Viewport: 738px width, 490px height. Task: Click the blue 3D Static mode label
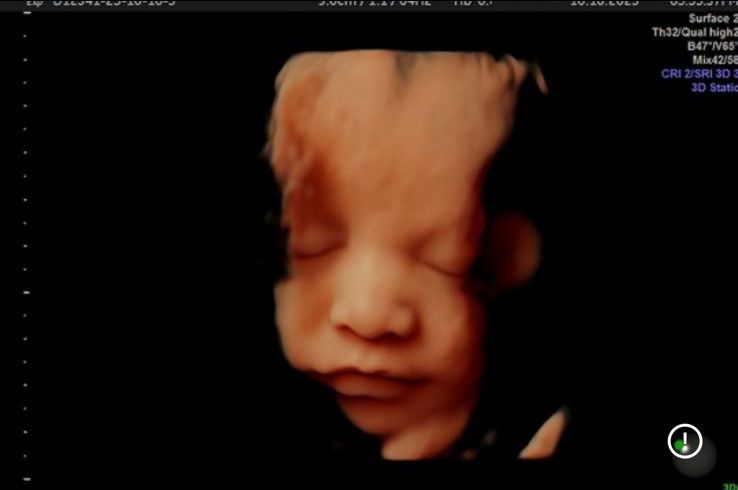(713, 87)
